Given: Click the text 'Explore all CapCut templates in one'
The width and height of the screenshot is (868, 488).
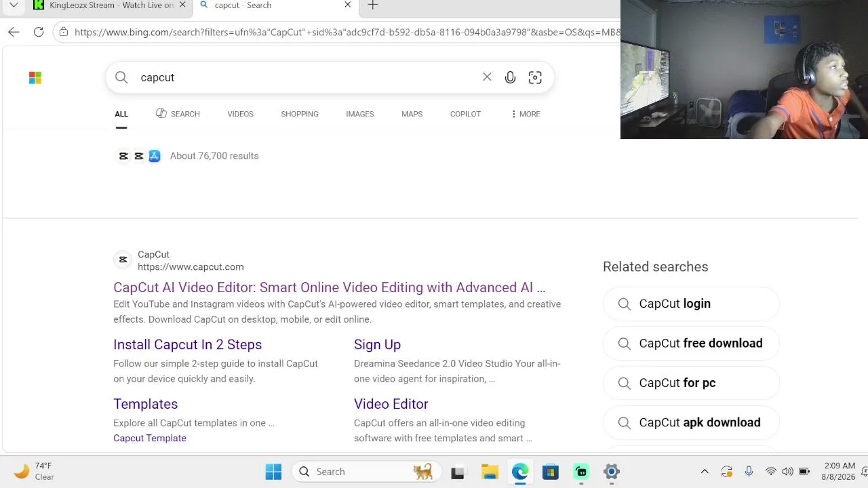Looking at the screenshot, I should pyautogui.click(x=194, y=423).
